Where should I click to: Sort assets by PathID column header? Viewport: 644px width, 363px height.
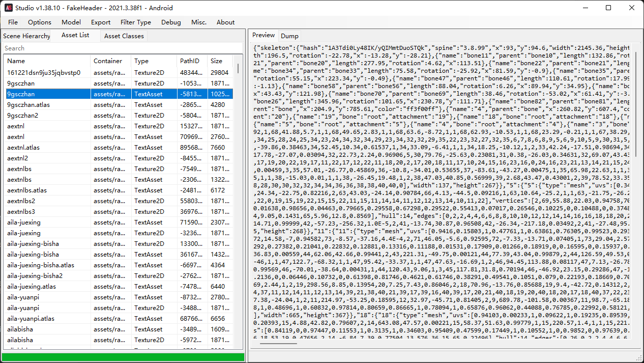coord(192,61)
